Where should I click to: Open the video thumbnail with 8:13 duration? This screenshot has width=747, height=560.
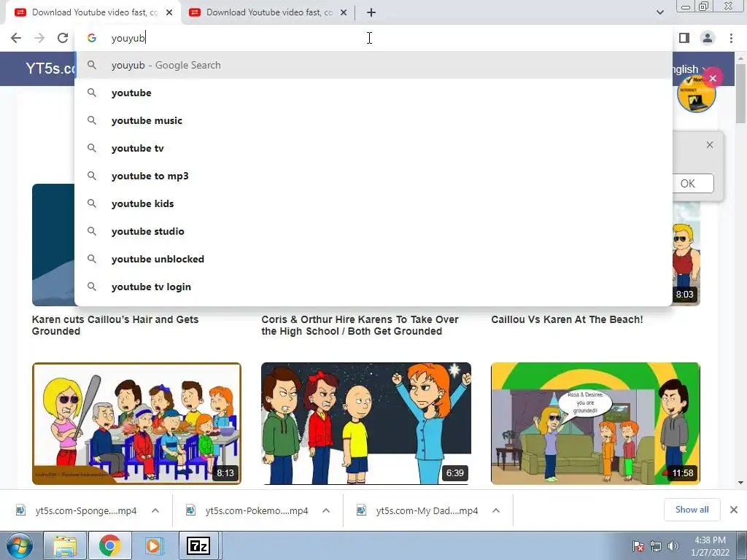click(136, 424)
